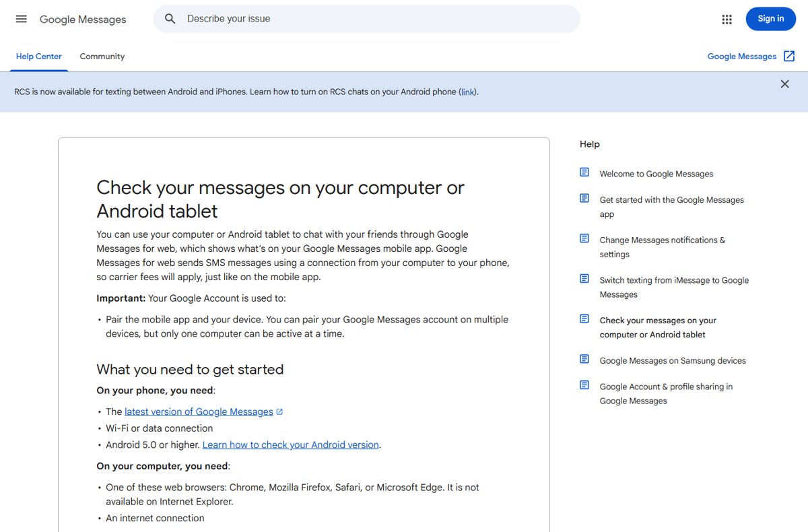This screenshot has height=532, width=808.
Task: Click the Wi-Fi or data connection bullet
Action: pyautogui.click(x=159, y=428)
